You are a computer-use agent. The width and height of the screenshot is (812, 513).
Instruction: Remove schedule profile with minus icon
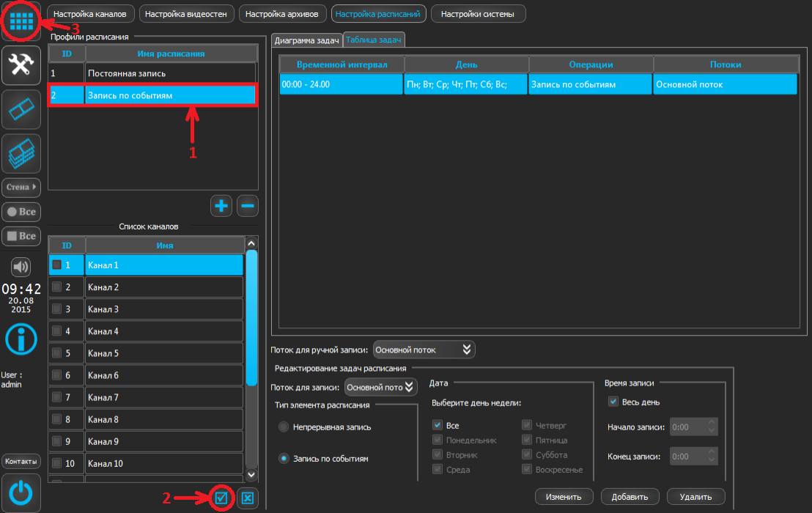pos(248,206)
